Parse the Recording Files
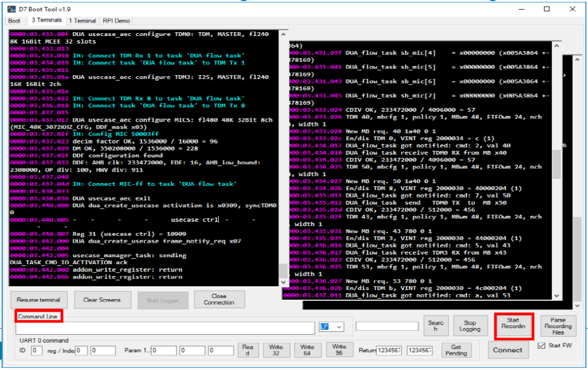Screen dimensions: 588x370 [558, 325]
